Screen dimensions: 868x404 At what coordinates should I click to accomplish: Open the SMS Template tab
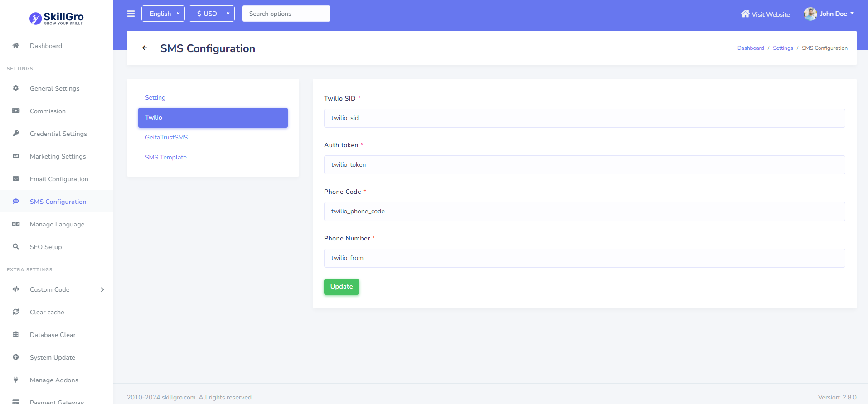[166, 157]
